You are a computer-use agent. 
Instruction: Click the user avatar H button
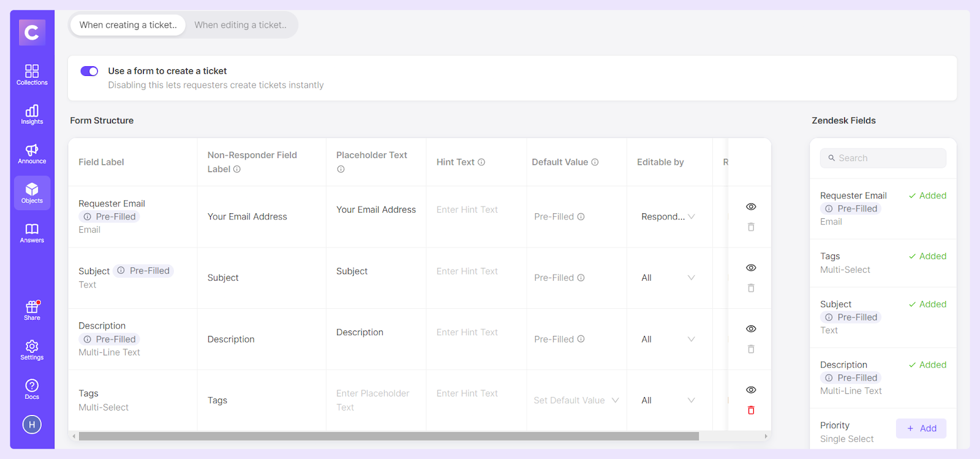tap(32, 424)
